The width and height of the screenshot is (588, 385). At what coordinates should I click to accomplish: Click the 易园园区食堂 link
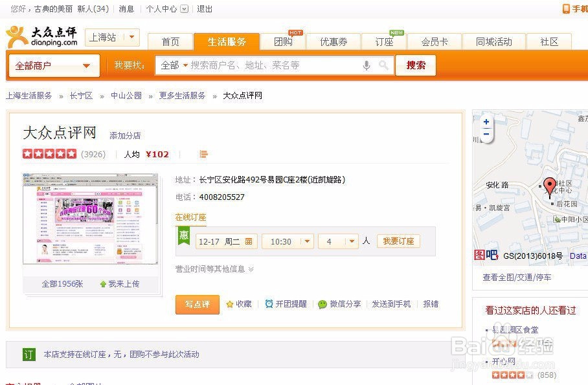[515, 330]
